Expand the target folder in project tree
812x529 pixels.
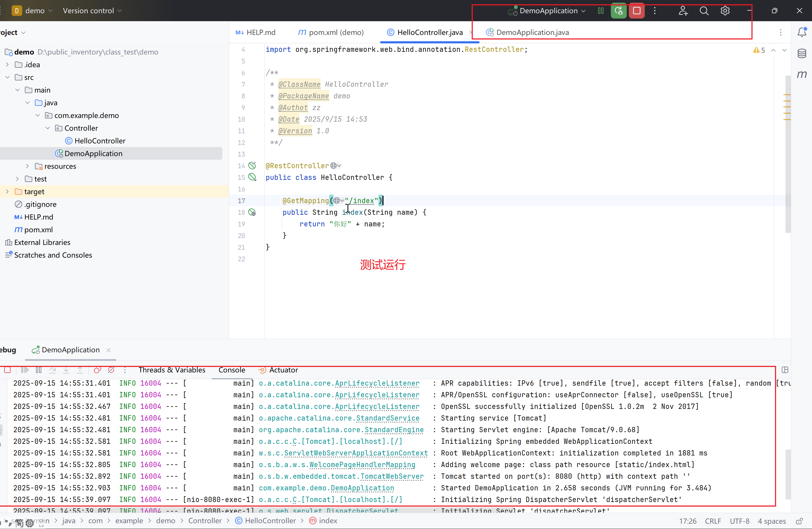(7, 192)
